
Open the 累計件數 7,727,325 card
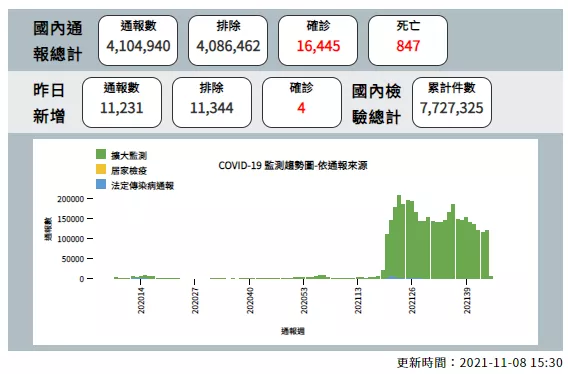(452, 102)
